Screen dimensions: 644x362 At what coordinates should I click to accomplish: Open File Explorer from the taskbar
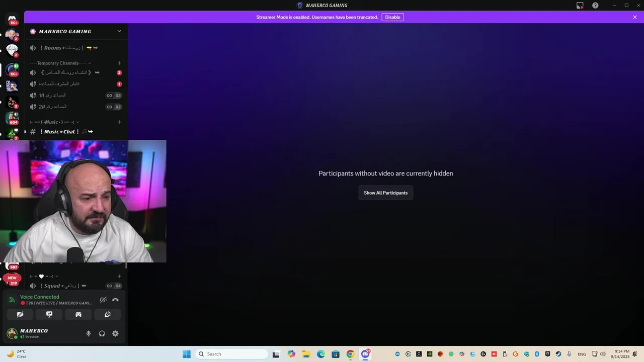tap(306, 354)
